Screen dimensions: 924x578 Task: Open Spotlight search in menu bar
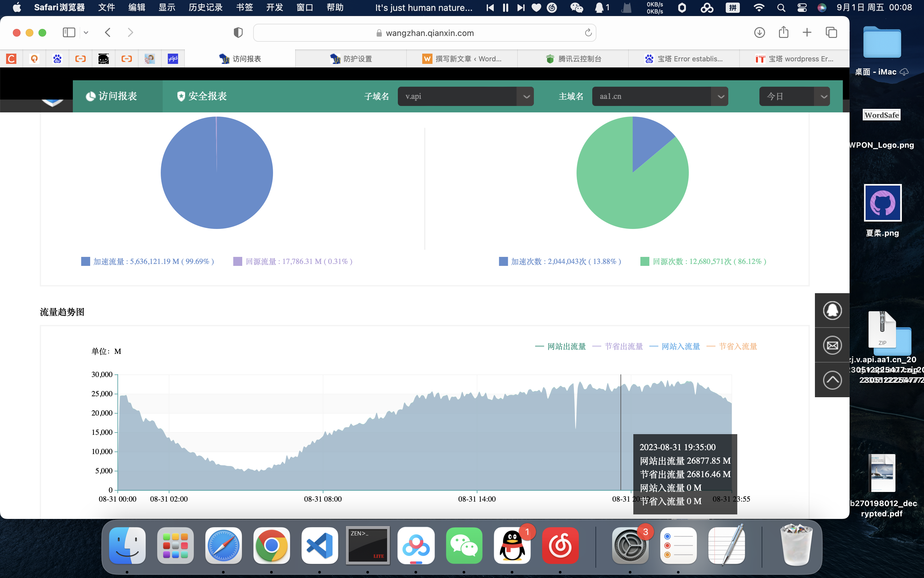click(x=781, y=8)
